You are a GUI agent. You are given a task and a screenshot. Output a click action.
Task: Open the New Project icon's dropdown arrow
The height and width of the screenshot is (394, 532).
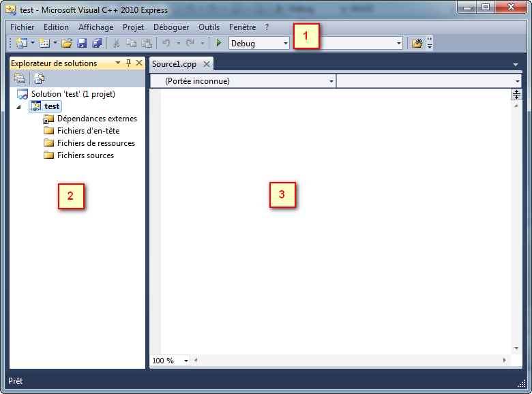(x=33, y=43)
